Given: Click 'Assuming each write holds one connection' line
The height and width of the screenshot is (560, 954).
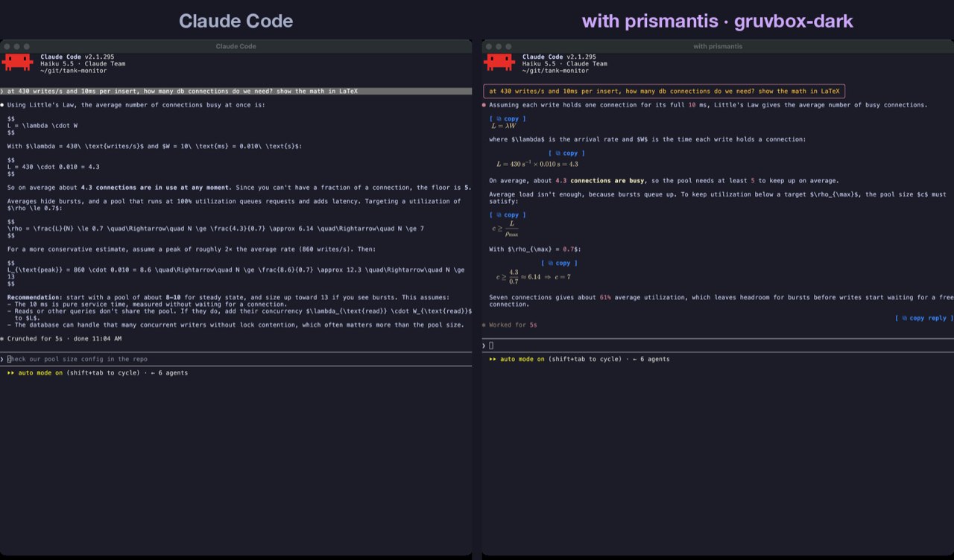Looking at the screenshot, I should (708, 105).
